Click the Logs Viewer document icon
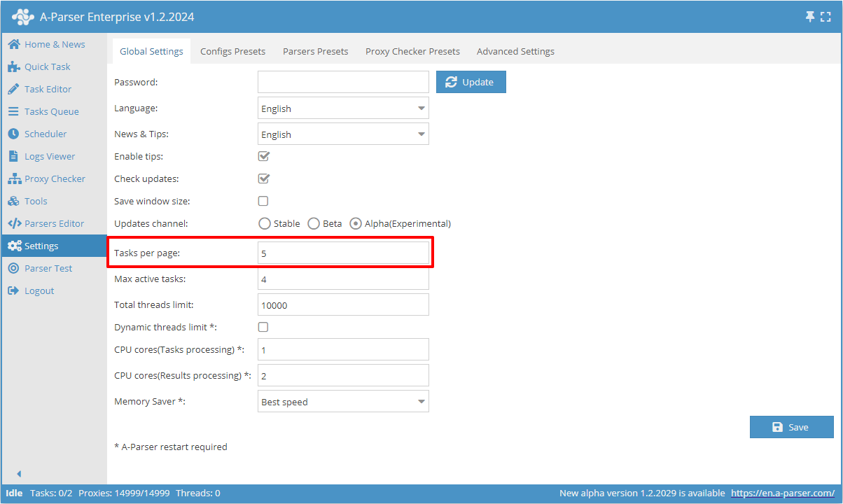 13,157
